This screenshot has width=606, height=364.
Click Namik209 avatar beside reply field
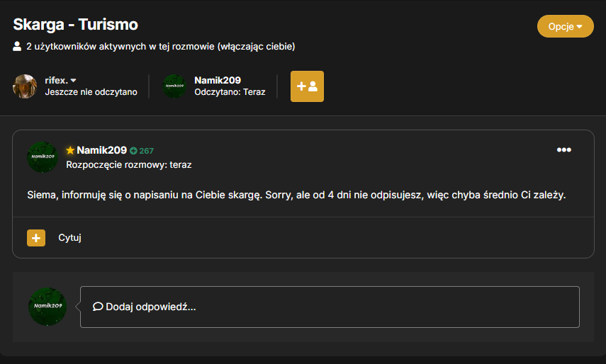[x=47, y=307]
